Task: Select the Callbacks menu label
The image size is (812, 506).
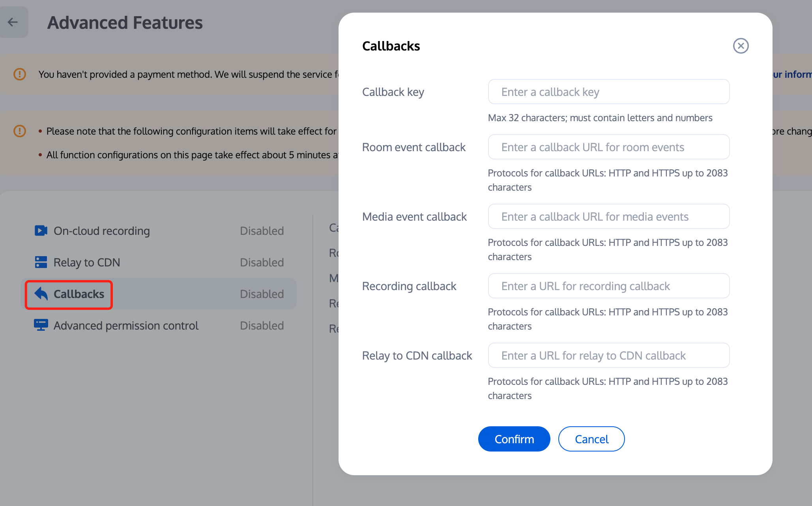Action: click(79, 294)
